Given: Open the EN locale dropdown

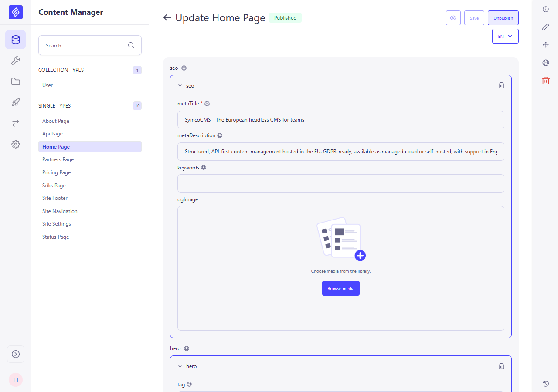Looking at the screenshot, I should (505, 36).
